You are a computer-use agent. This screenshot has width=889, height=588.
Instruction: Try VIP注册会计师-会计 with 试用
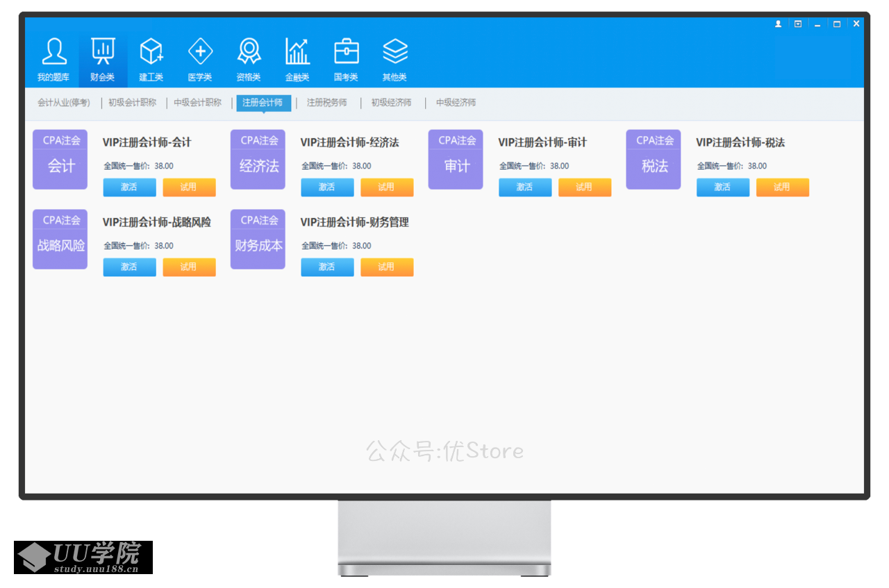(x=189, y=187)
